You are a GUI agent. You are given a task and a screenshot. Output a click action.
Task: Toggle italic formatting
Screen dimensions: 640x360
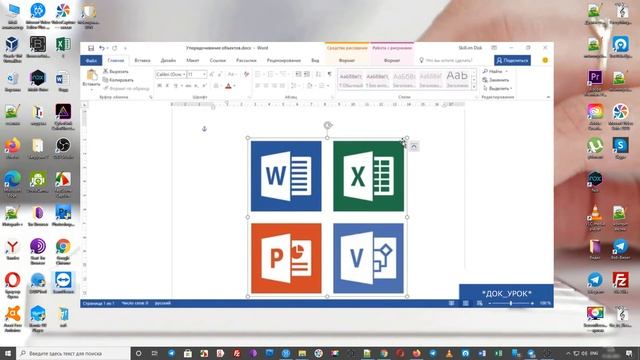point(167,86)
